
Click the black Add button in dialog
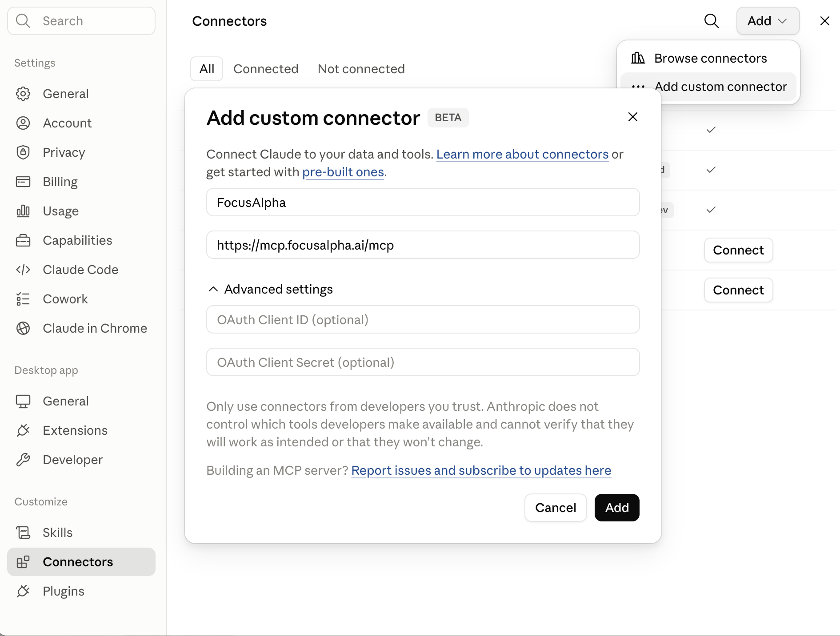coord(617,508)
